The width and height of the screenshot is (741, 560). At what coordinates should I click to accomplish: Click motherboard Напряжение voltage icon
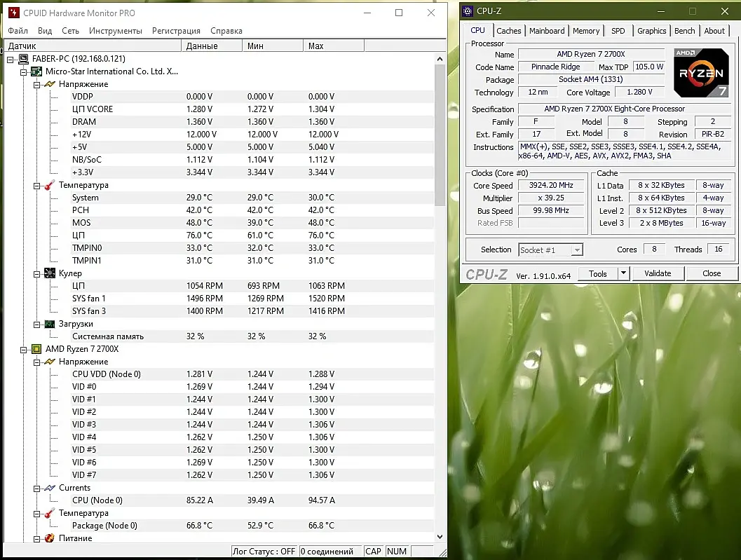50,84
